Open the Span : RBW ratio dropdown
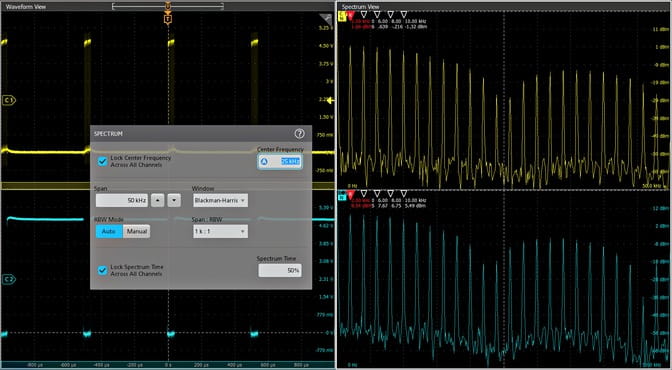Screen dimensions: 672x370 point(220,232)
